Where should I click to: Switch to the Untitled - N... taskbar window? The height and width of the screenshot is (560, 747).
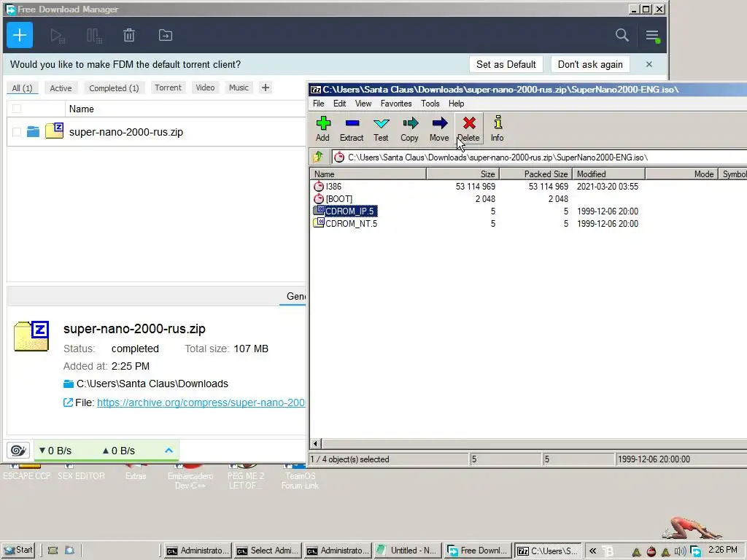point(407,551)
